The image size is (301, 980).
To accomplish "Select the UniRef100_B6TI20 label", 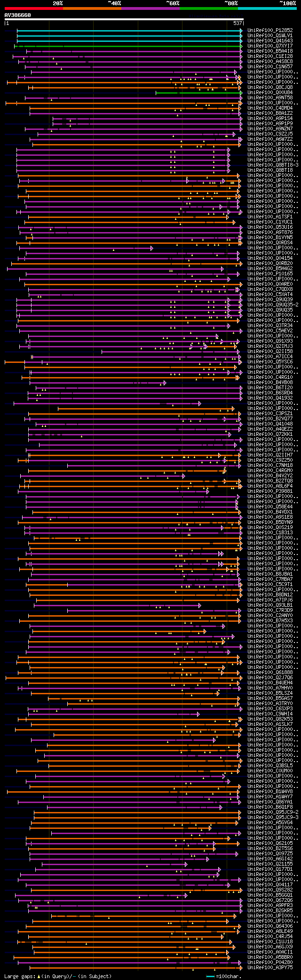I will (x=270, y=387).
